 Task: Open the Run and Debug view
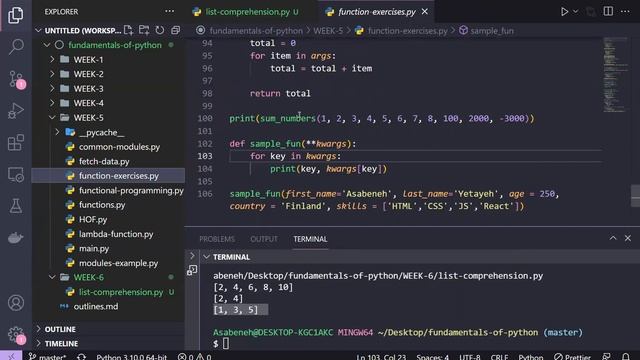[x=16, y=111]
